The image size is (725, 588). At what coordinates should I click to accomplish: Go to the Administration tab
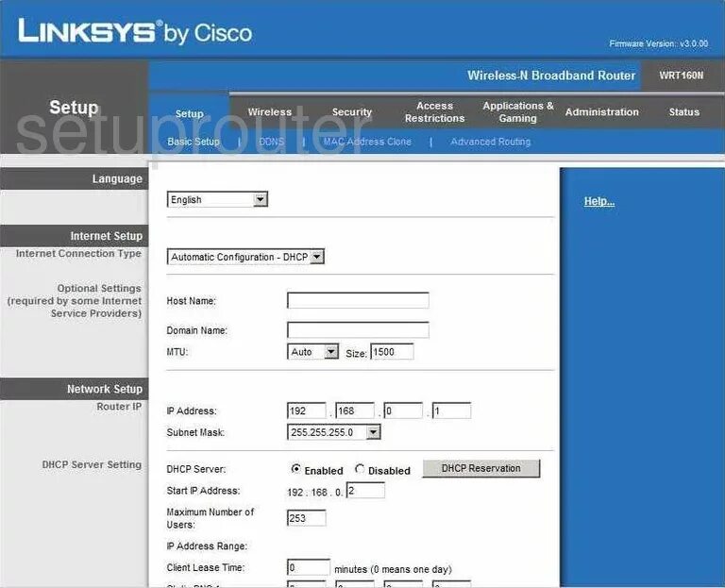pyautogui.click(x=601, y=112)
